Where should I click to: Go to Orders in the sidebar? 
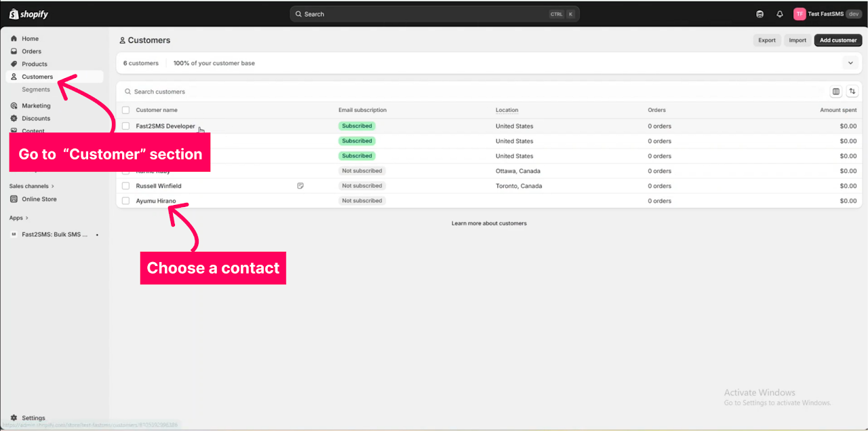[x=31, y=52]
